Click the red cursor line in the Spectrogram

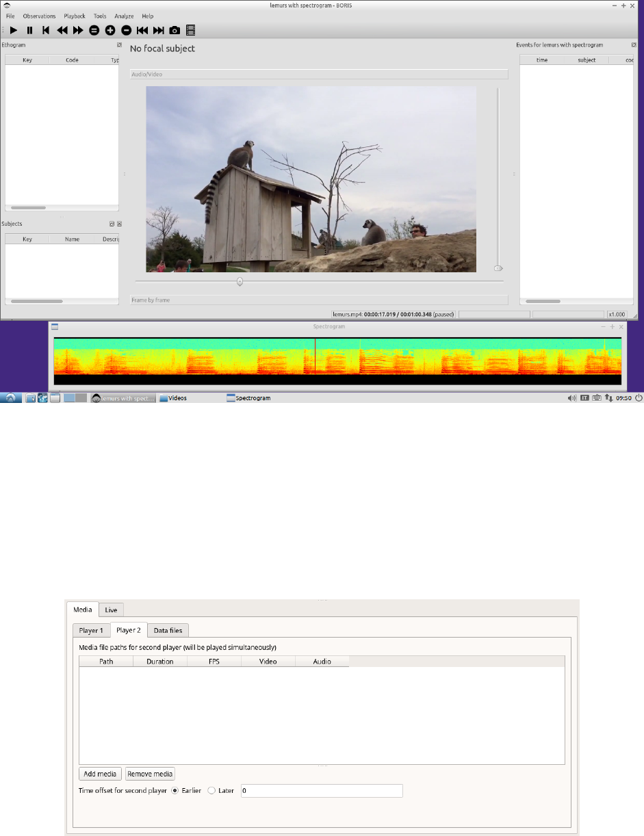click(x=315, y=355)
